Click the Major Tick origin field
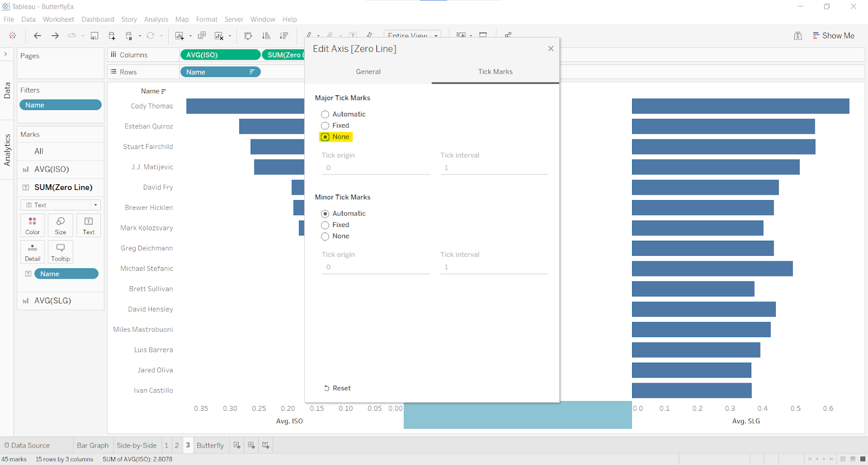 (375, 168)
